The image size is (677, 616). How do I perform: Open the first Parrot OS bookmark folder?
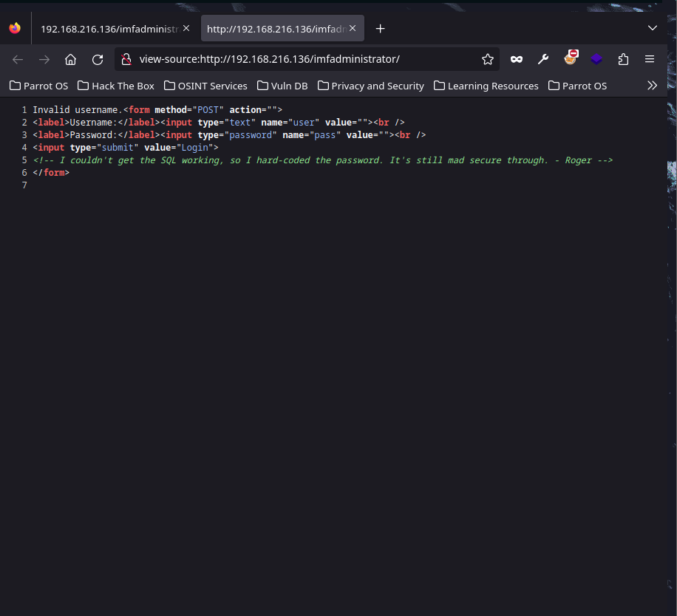[39, 86]
